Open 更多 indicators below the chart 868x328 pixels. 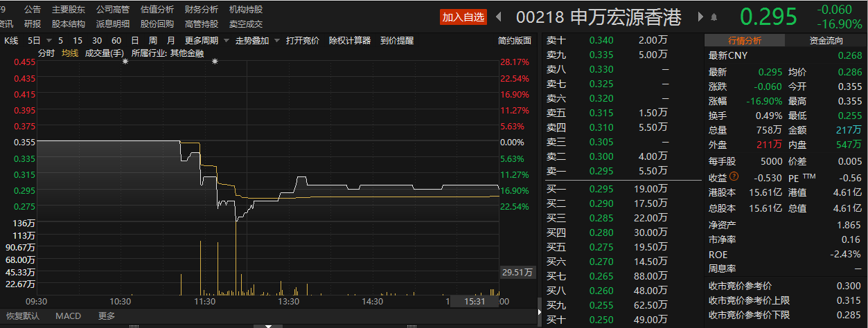[x=107, y=316]
